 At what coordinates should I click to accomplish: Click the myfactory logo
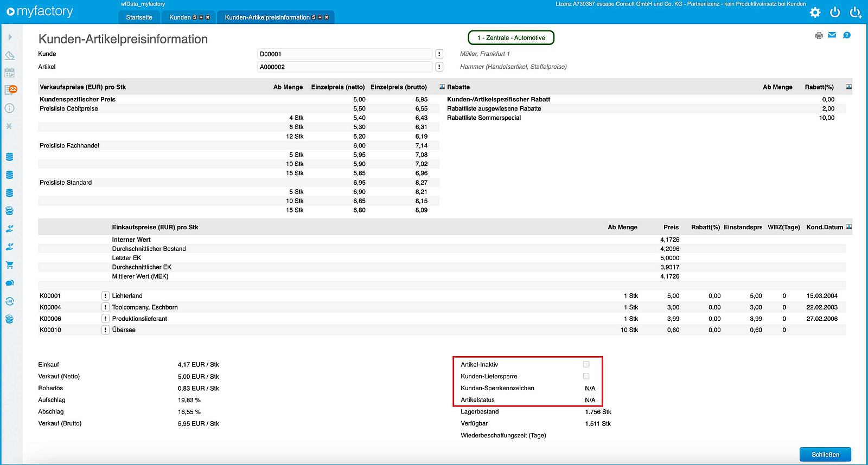pyautogui.click(x=40, y=11)
